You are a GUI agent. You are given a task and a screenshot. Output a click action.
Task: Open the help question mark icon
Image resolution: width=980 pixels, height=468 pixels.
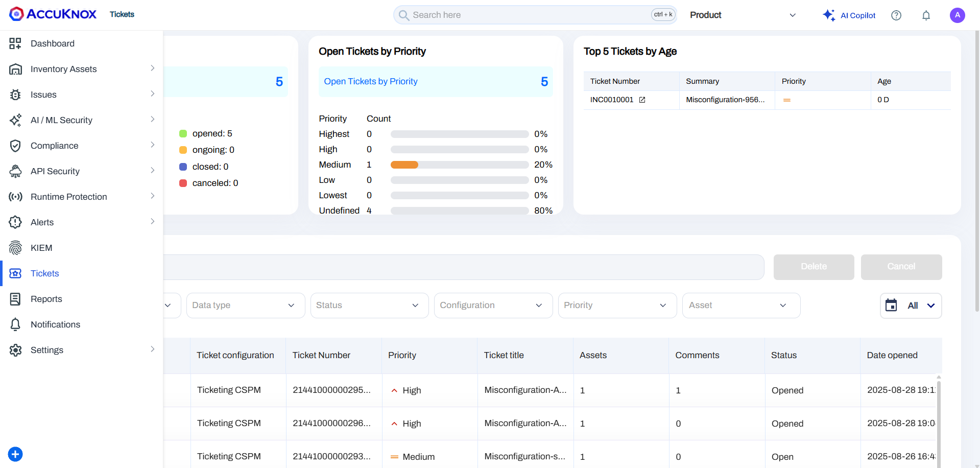tap(896, 15)
